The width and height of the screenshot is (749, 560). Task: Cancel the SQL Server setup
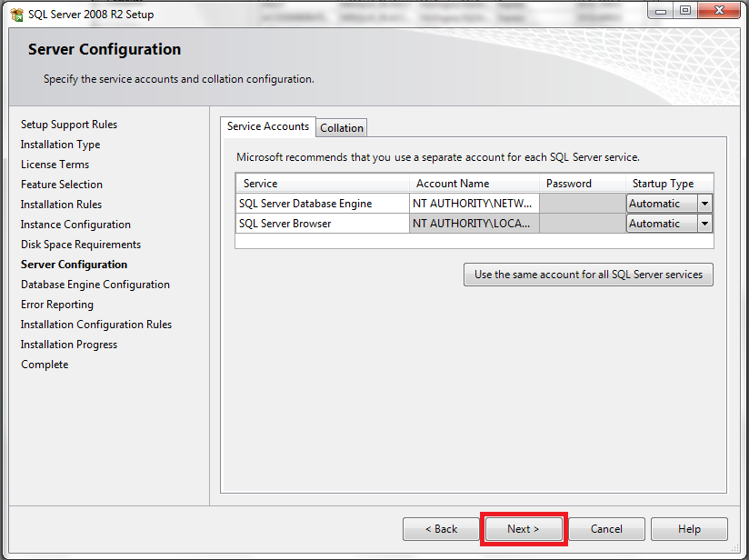pos(606,529)
